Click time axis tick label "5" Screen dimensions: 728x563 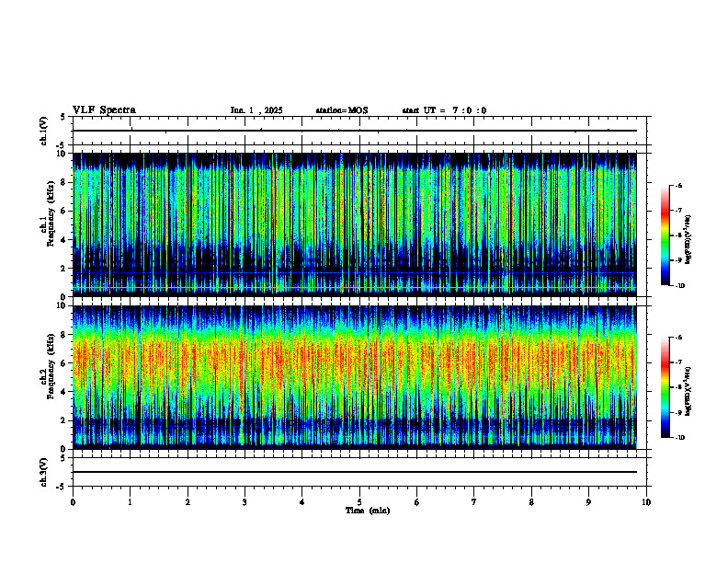coord(359,502)
